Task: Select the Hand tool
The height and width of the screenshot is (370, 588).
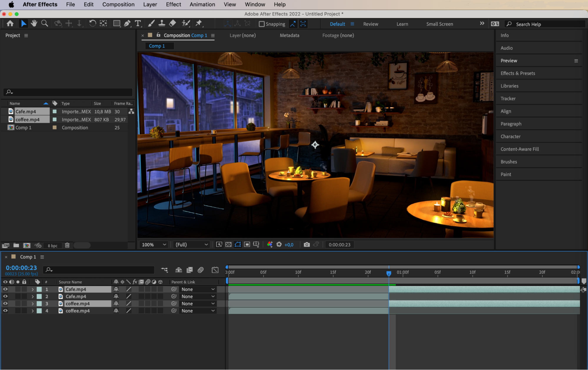Action: pyautogui.click(x=34, y=24)
